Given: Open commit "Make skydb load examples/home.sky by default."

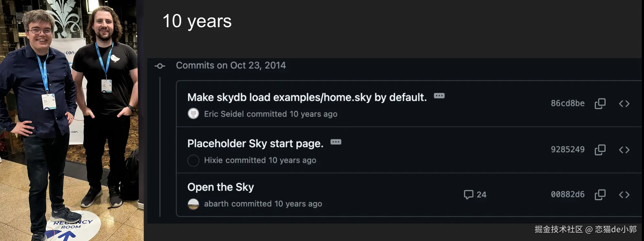Looking at the screenshot, I should (307, 98).
